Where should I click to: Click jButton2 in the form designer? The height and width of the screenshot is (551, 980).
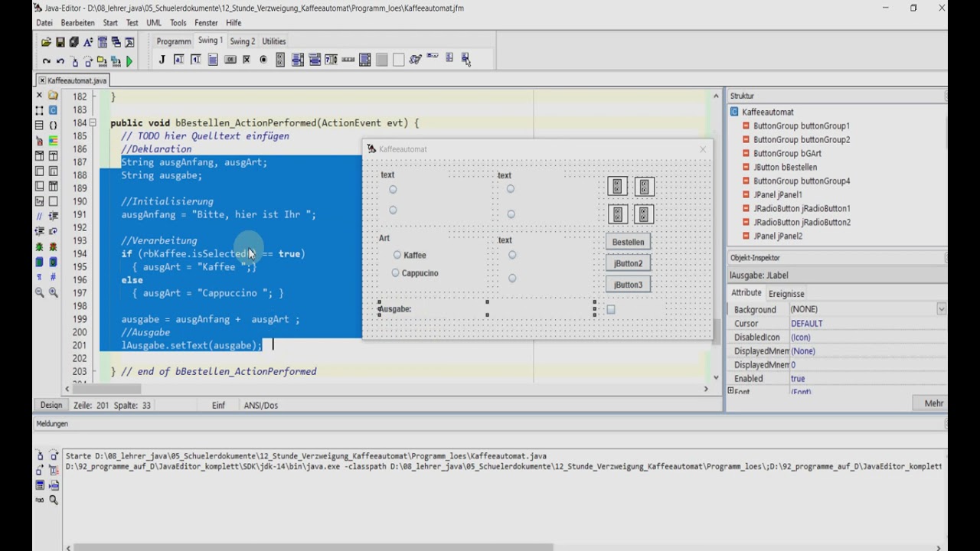point(628,263)
